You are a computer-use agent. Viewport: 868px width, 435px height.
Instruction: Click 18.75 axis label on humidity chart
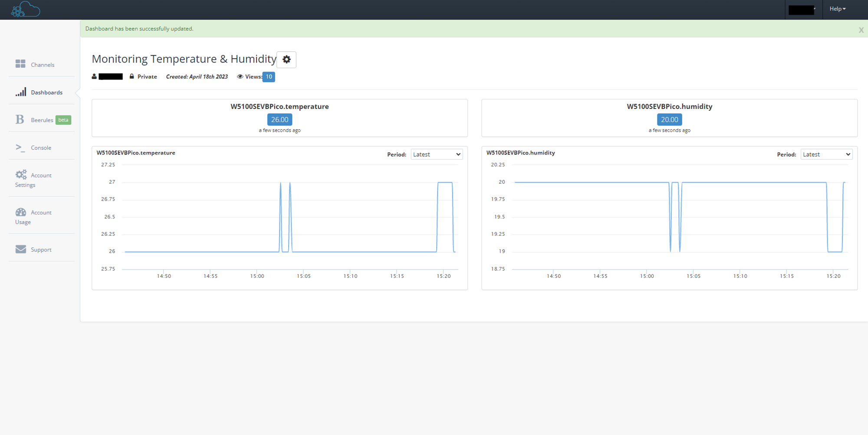(498, 269)
